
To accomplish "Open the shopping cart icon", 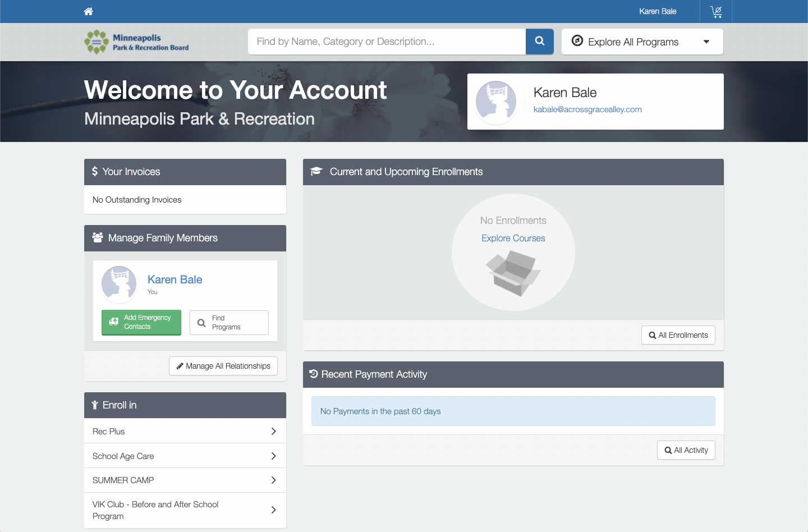I will pos(716,11).
